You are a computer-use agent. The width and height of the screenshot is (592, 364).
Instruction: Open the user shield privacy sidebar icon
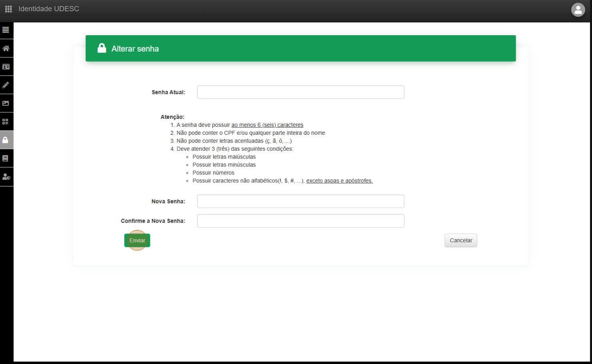[6, 177]
